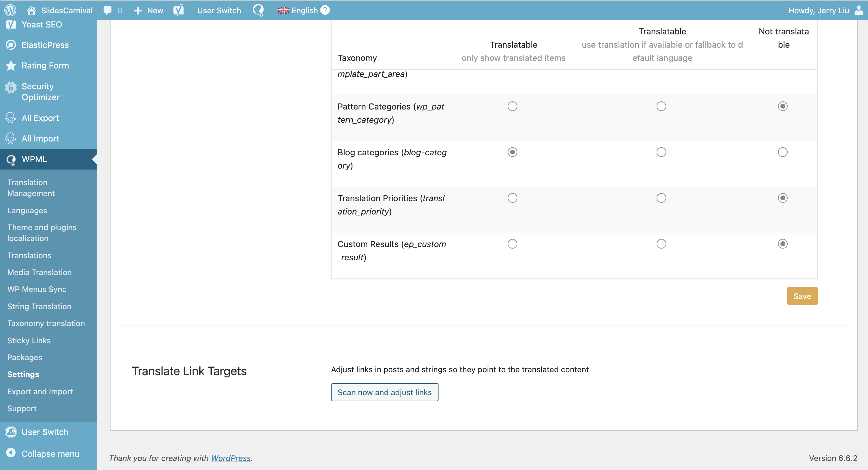Click the help question mark icon
Viewport: 868px width, 470px height.
[x=325, y=10]
